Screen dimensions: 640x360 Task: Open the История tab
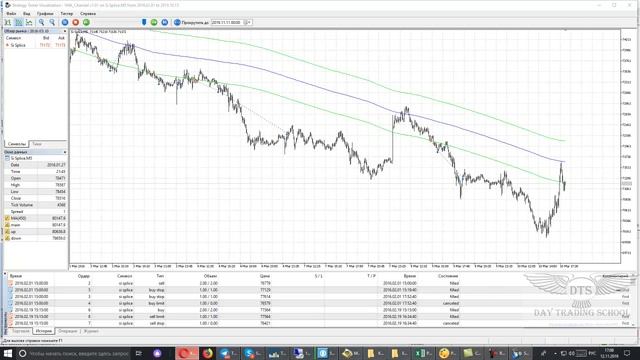(44, 331)
